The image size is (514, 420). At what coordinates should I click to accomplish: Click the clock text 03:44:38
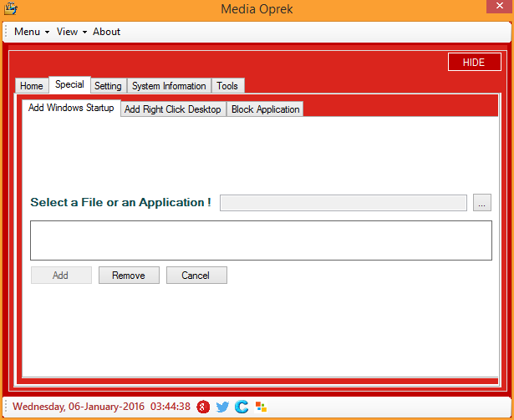coord(170,407)
